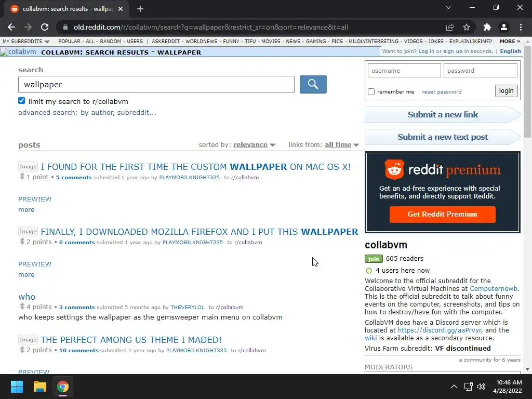
Task: Click the Chrome taskbar icon
Action: pyautogui.click(x=63, y=387)
